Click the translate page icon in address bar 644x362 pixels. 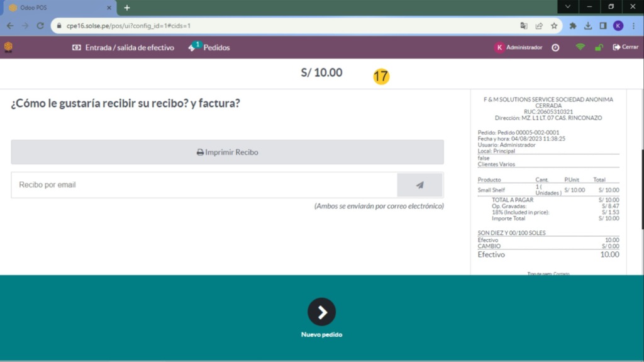pyautogui.click(x=524, y=26)
